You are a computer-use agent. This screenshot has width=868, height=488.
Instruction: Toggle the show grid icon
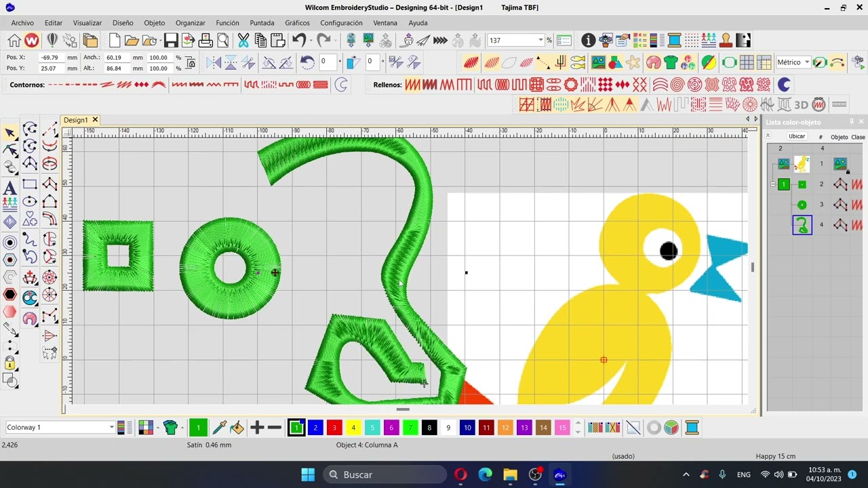(747, 63)
